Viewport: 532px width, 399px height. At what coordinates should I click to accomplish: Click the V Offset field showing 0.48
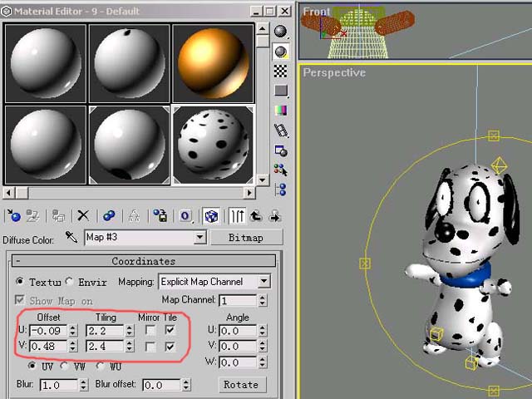click(x=48, y=347)
